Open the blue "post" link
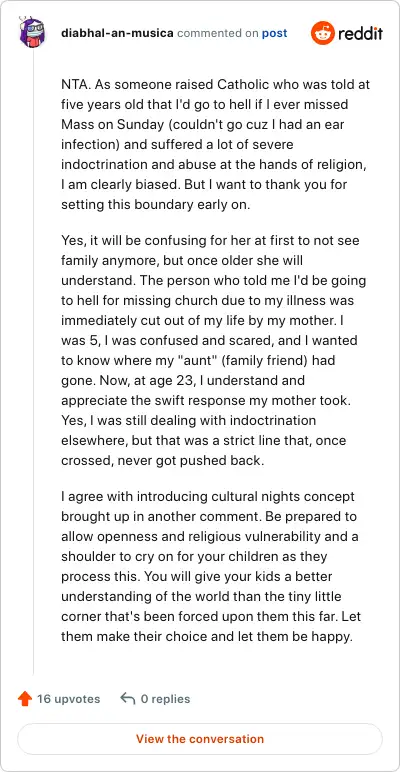400x772 pixels. tap(274, 33)
